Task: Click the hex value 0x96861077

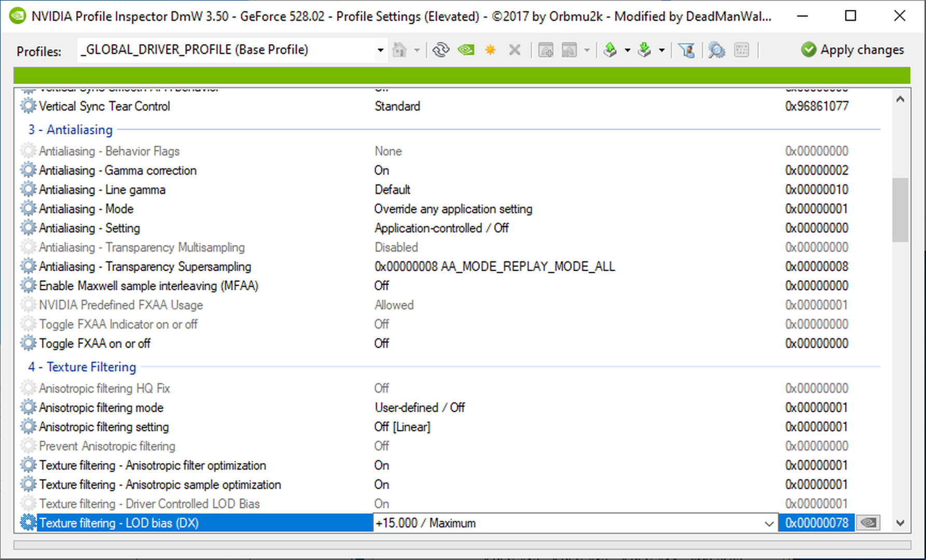Action: pyautogui.click(x=817, y=106)
